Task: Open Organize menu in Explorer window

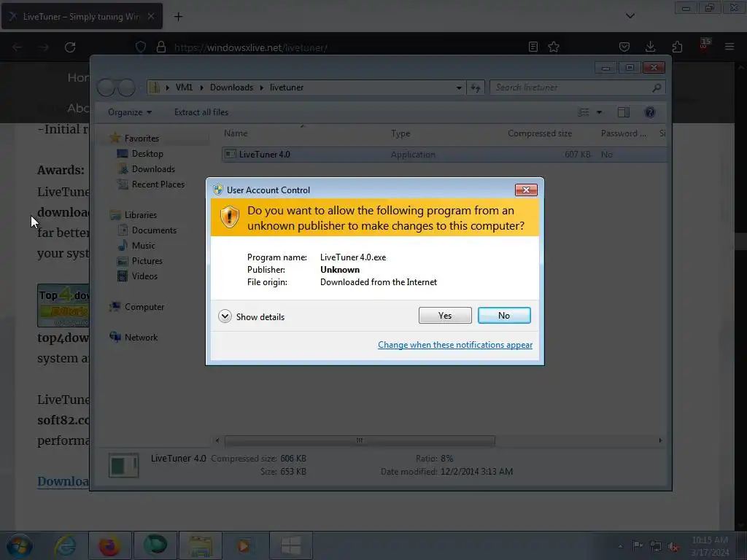Action: pos(130,112)
